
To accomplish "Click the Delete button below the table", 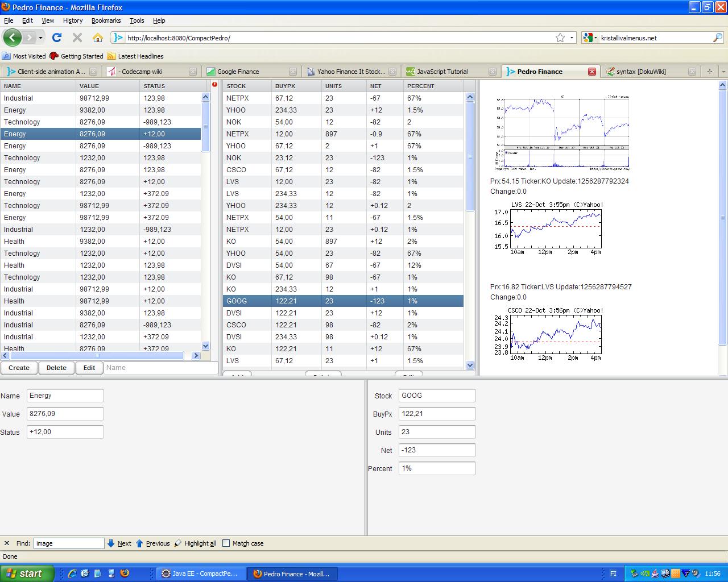I will click(56, 368).
